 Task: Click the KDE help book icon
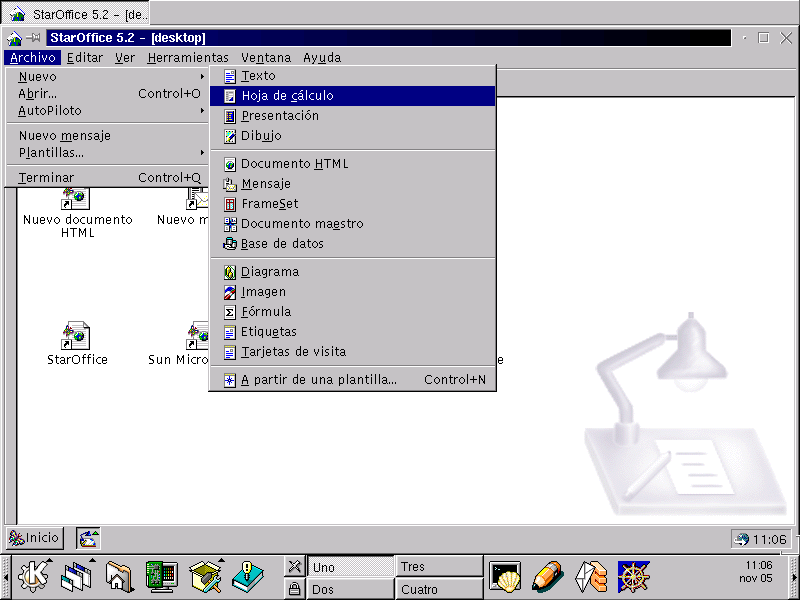(x=247, y=576)
